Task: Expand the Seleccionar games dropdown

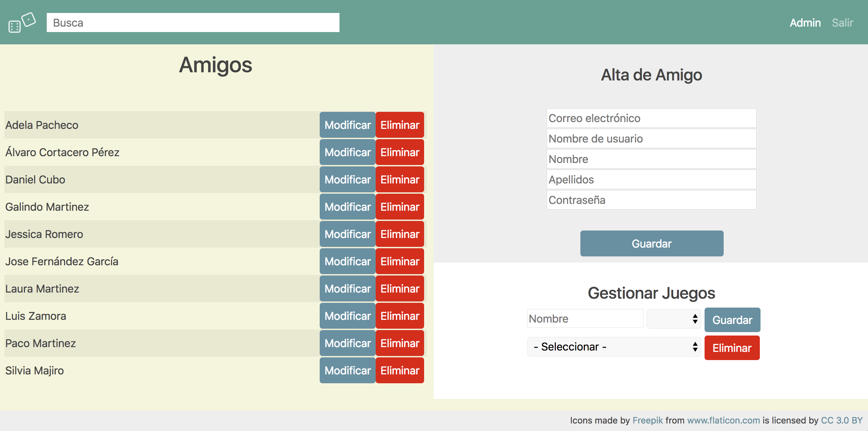Action: 613,347
